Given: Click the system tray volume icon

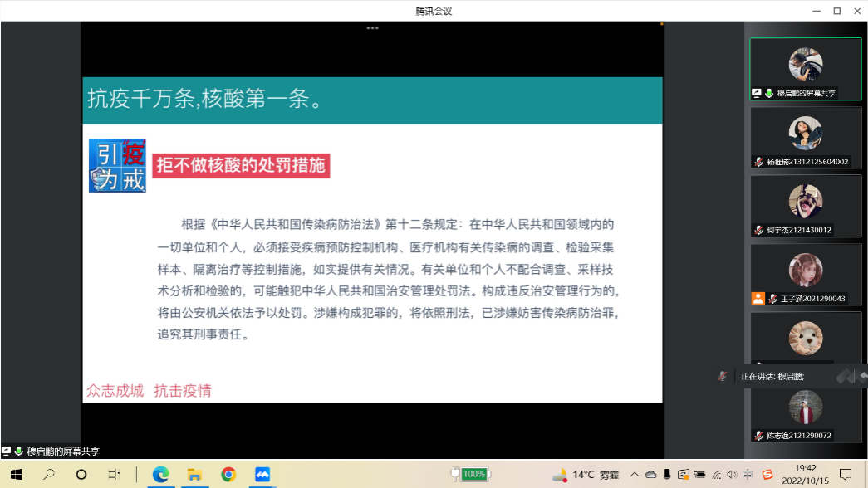Looking at the screenshot, I should (732, 475).
